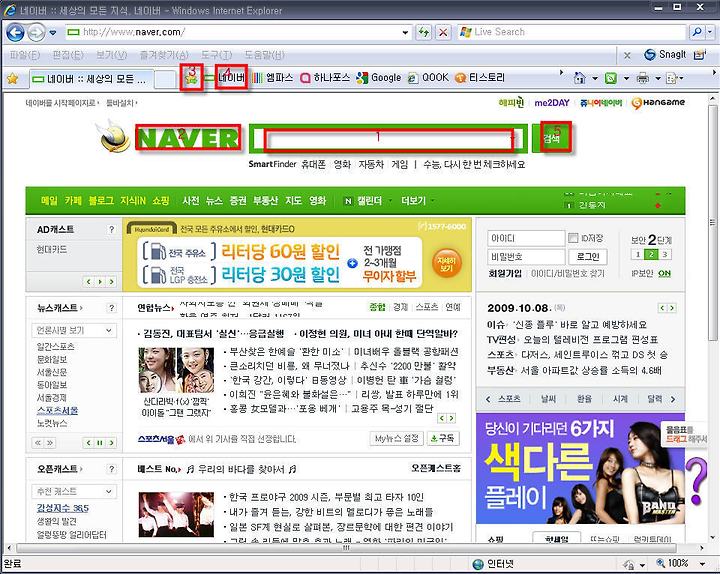Expand Live Search options dropdown

(x=710, y=32)
